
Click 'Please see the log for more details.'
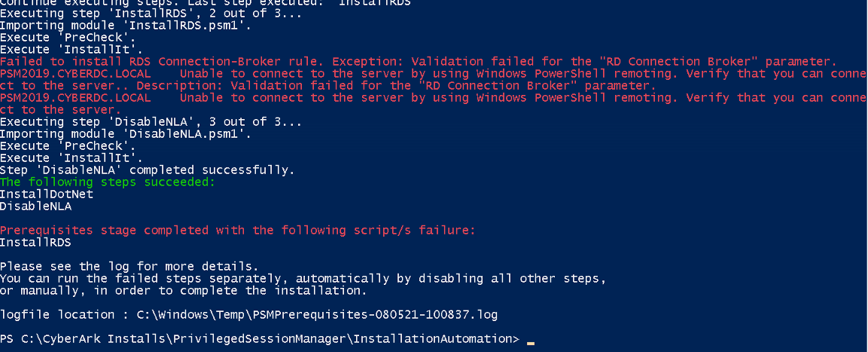click(x=129, y=266)
